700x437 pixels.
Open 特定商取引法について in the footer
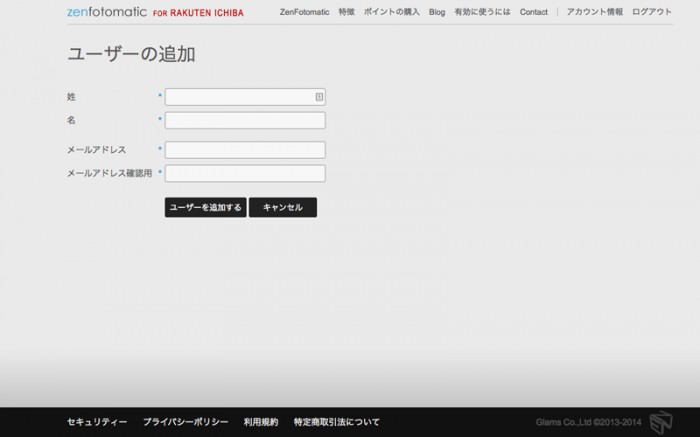[x=336, y=422]
